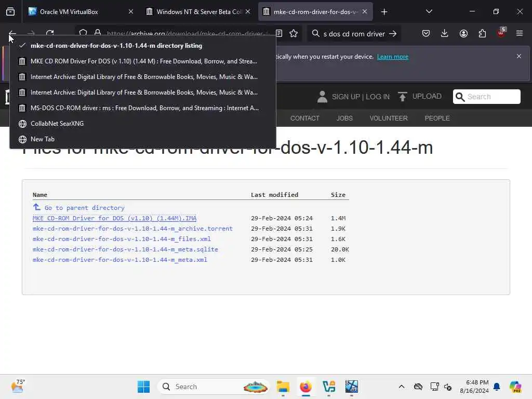Click the 's dos cd rom driver' search field
532x399 pixels.
[x=354, y=34]
